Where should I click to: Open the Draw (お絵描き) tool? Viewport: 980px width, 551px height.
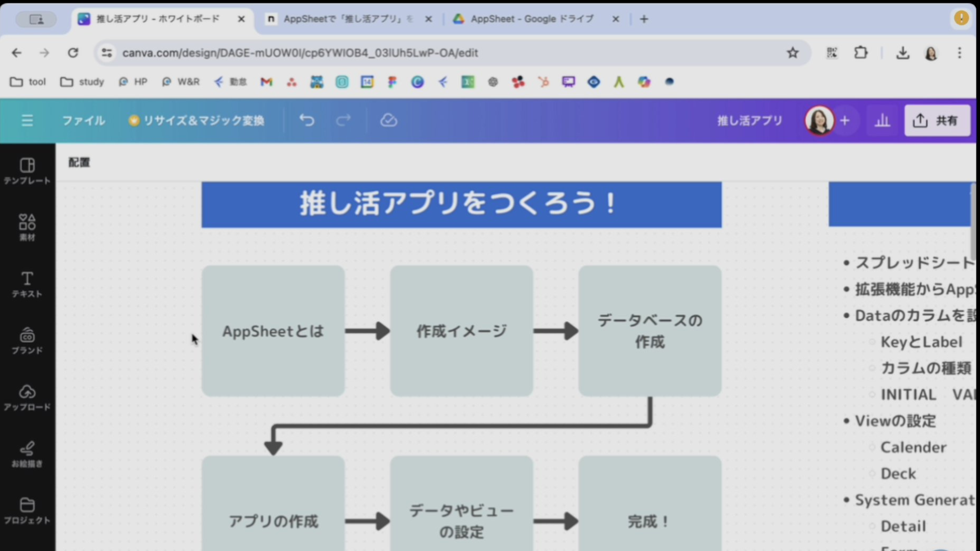click(x=27, y=454)
